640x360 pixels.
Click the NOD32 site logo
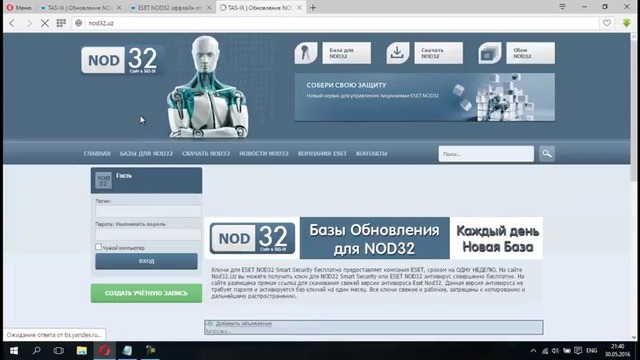point(120,60)
